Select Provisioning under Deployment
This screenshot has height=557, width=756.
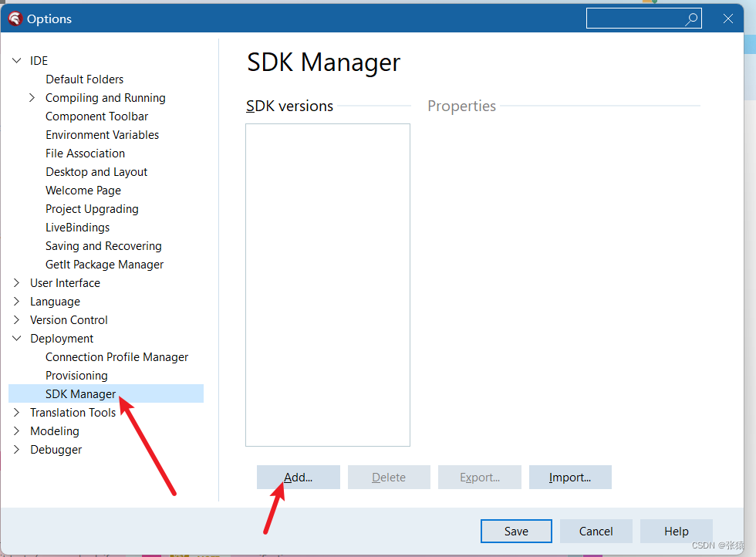coord(76,375)
